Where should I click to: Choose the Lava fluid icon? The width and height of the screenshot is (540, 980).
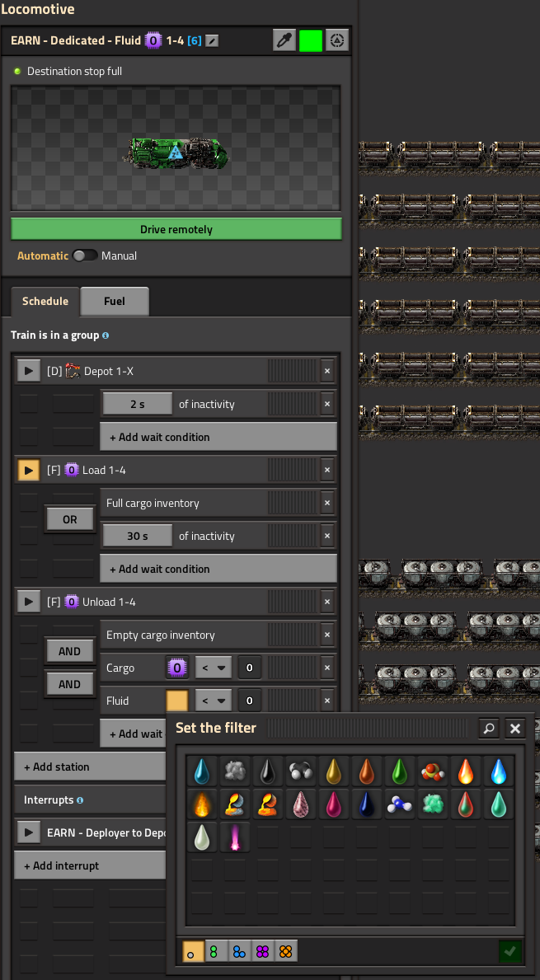202,804
